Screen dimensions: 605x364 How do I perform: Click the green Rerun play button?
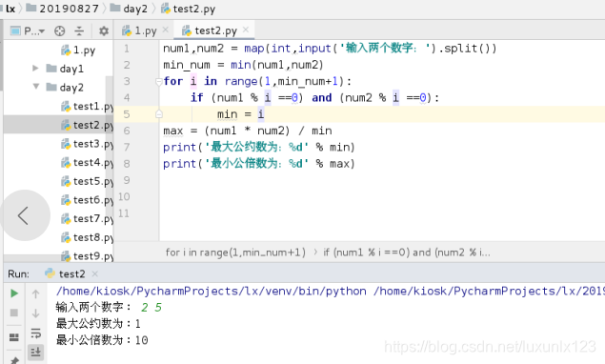[x=14, y=293]
